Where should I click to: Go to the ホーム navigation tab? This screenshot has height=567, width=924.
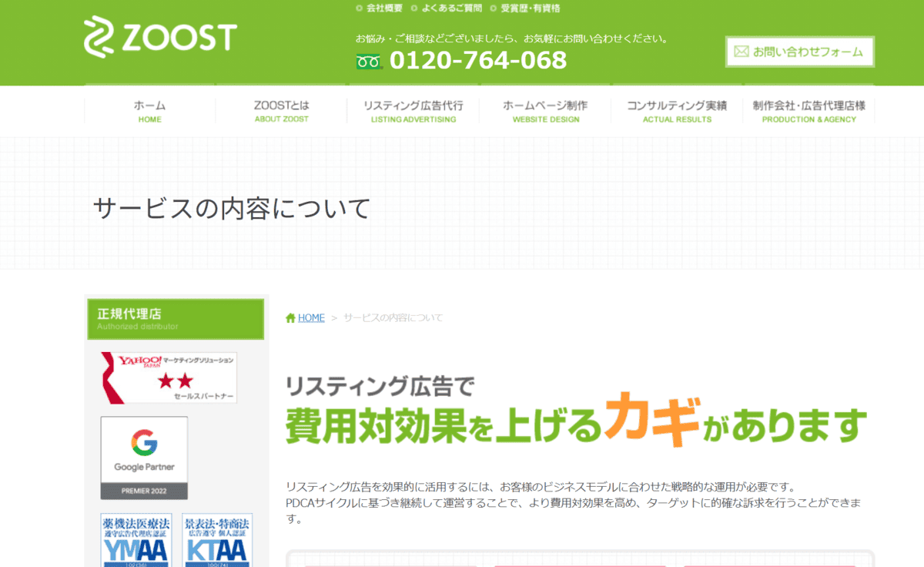(x=149, y=111)
